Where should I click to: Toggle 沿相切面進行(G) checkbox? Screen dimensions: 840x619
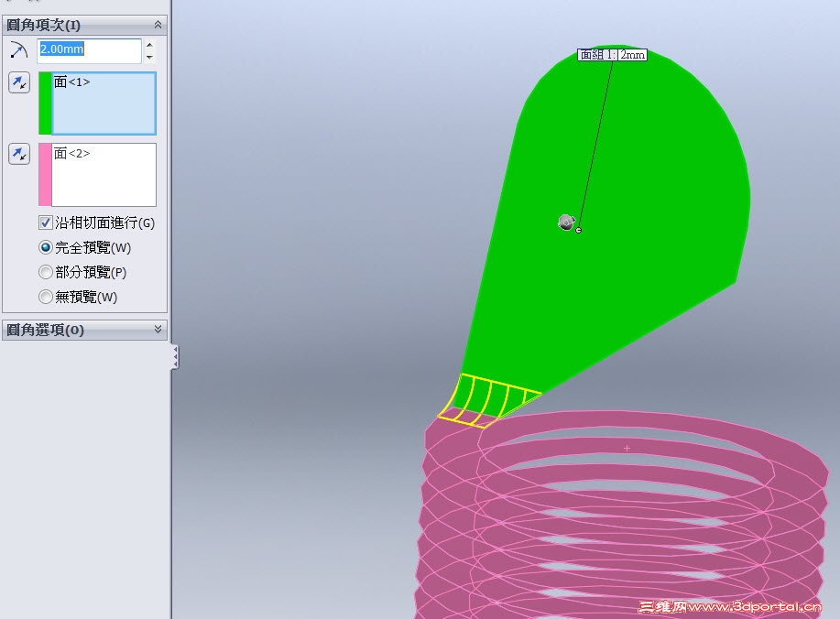coord(46,223)
